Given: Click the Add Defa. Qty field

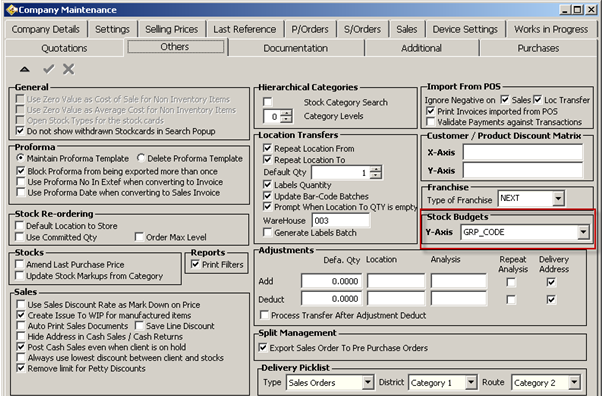Looking at the screenshot, I should (x=332, y=281).
